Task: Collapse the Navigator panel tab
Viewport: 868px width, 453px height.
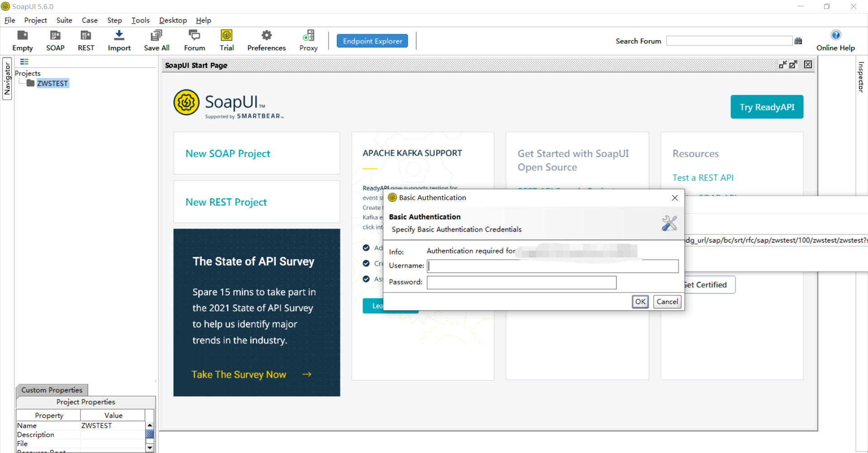Action: 7,79
